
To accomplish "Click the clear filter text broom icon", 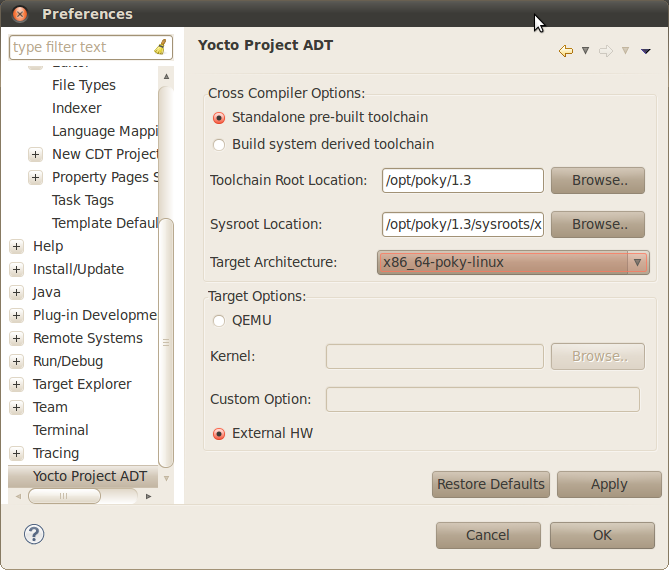I will pos(161,47).
